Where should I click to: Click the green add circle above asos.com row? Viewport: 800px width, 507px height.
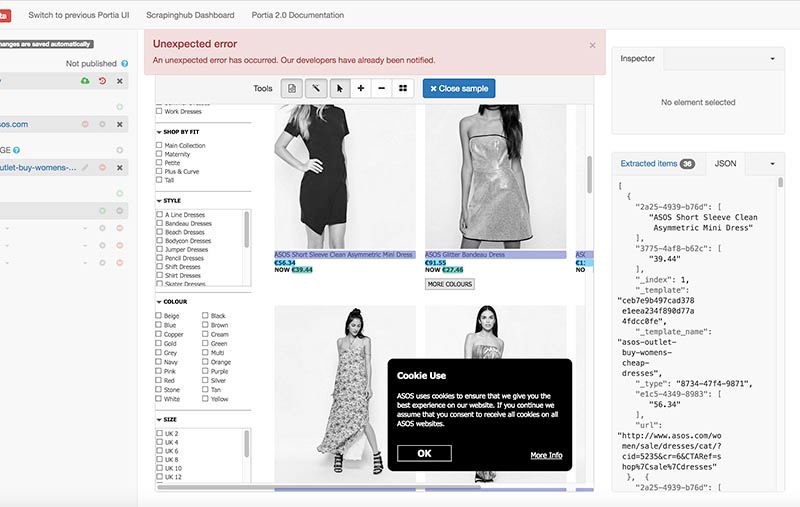click(x=119, y=107)
